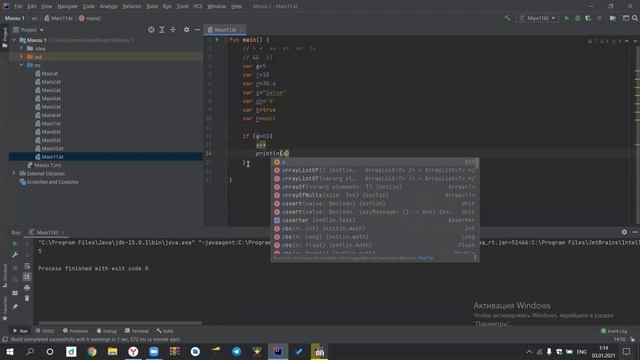Open the VCS menu

[x=198, y=7]
